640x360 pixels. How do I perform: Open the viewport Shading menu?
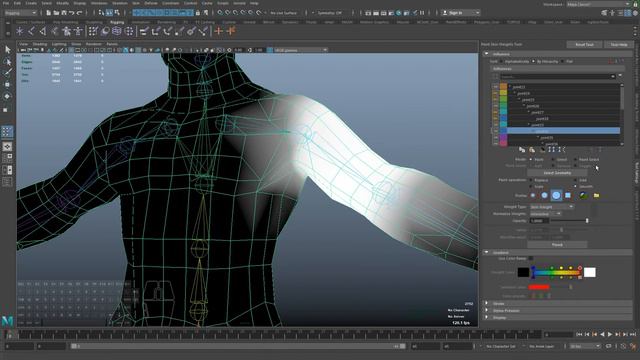click(x=40, y=44)
